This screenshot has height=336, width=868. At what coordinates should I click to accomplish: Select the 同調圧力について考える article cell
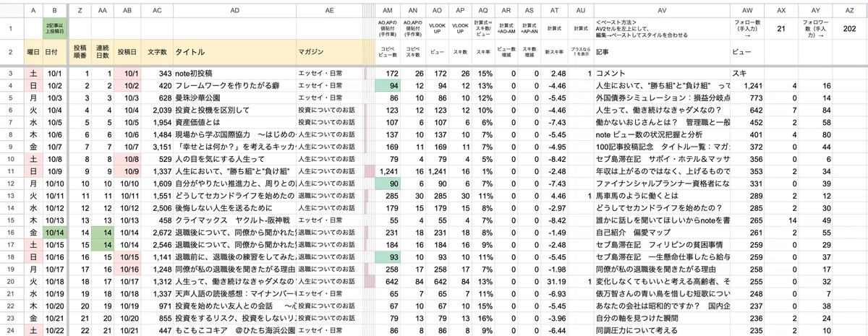[x=662, y=330]
